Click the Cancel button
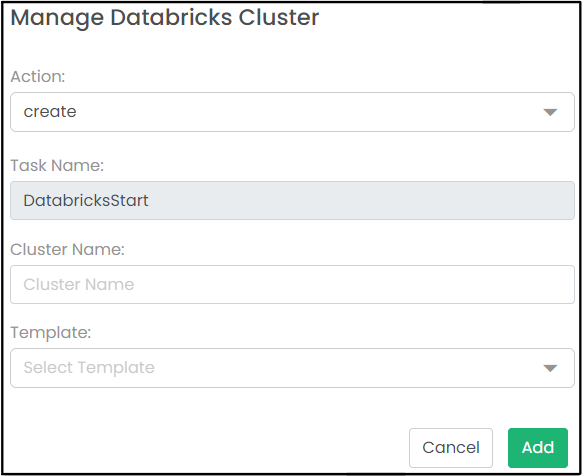This screenshot has height=476, width=582. [x=451, y=448]
